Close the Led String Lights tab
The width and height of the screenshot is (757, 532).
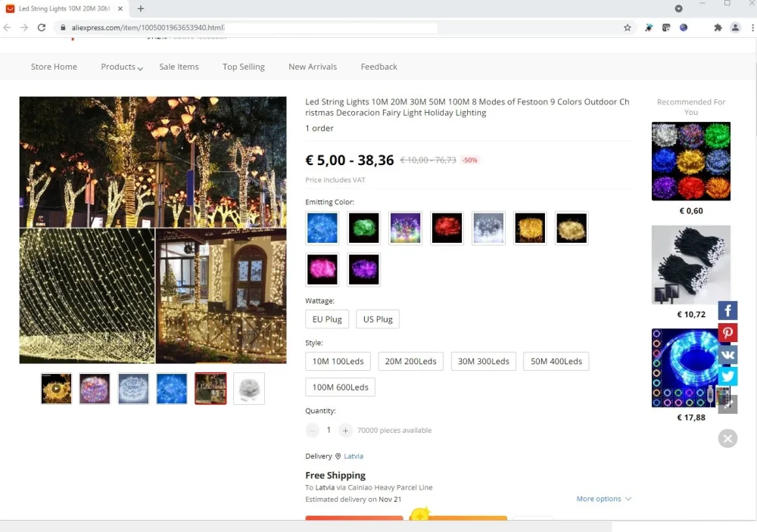pyautogui.click(x=120, y=8)
